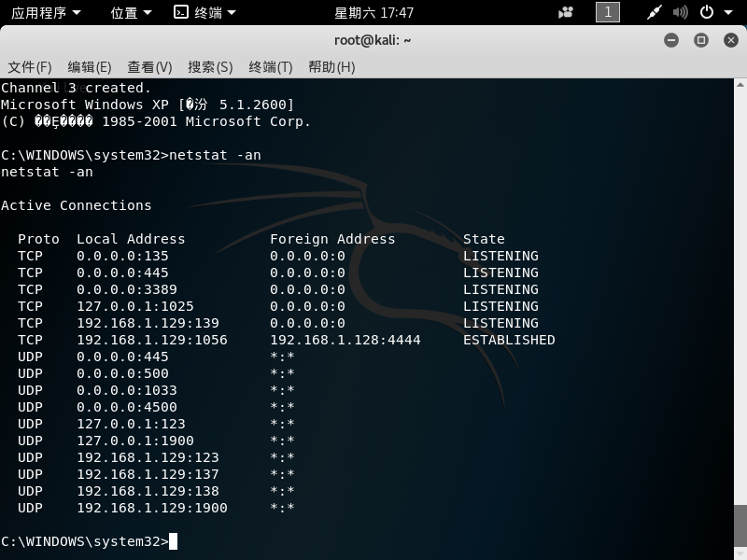Click the root@kali: ~ window title

point(373,40)
